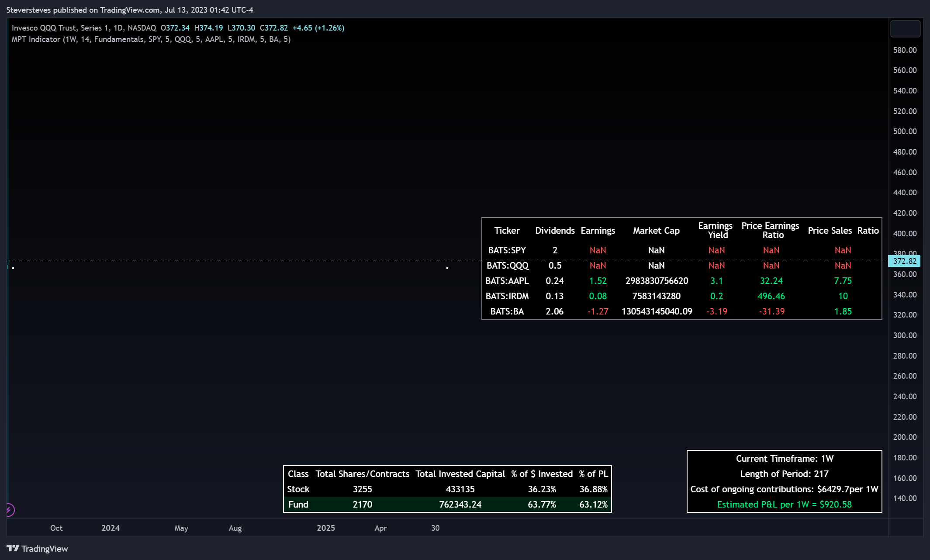Click the BATS:IRDM ticker cell
930x560 pixels.
tap(507, 296)
